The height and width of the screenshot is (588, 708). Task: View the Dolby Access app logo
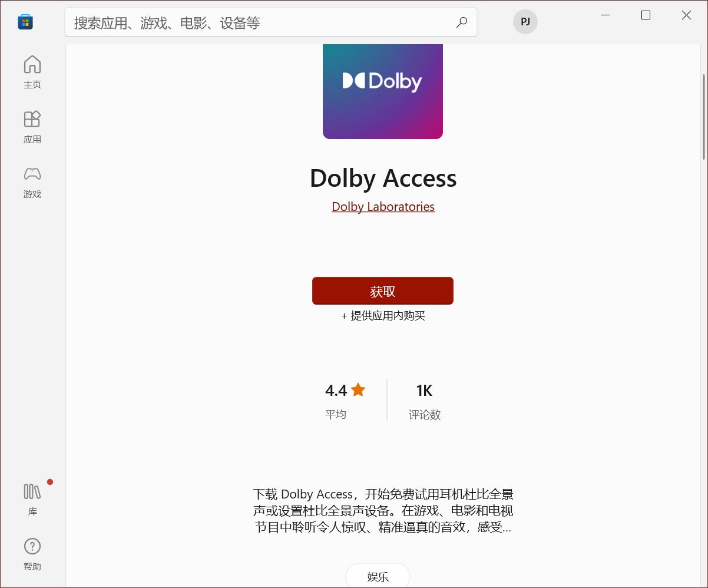click(x=382, y=91)
